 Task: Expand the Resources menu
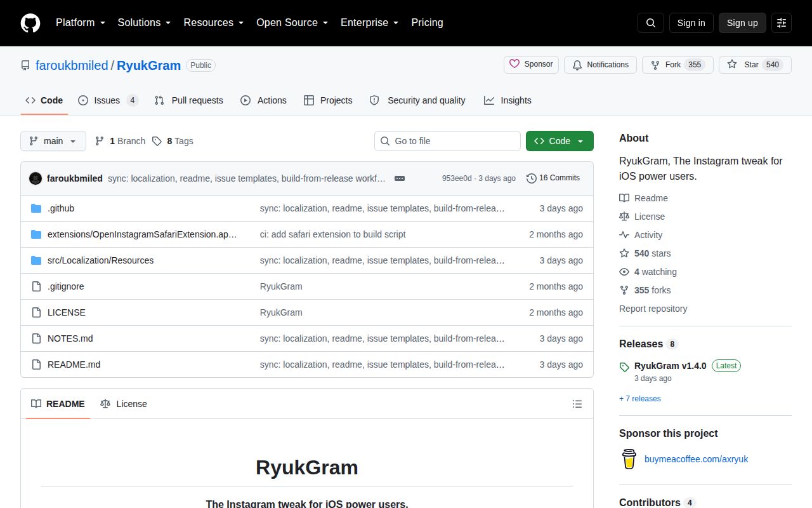tap(214, 23)
